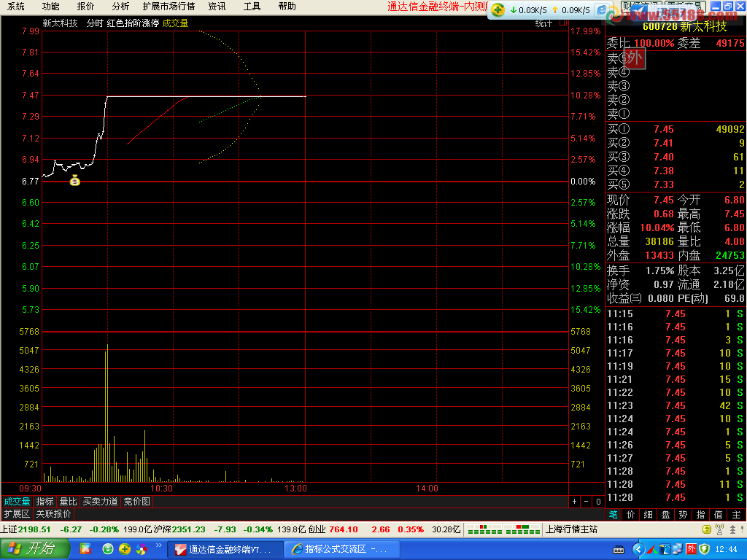Select the 竞价图 tab
Image resolution: width=747 pixels, height=560 pixels.
[x=136, y=502]
